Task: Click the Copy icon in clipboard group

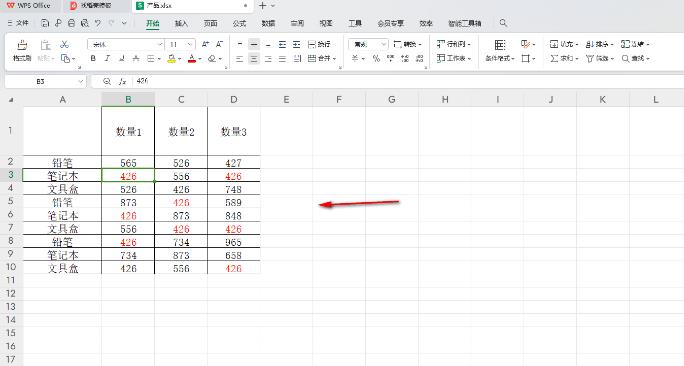Action: pyautogui.click(x=65, y=58)
